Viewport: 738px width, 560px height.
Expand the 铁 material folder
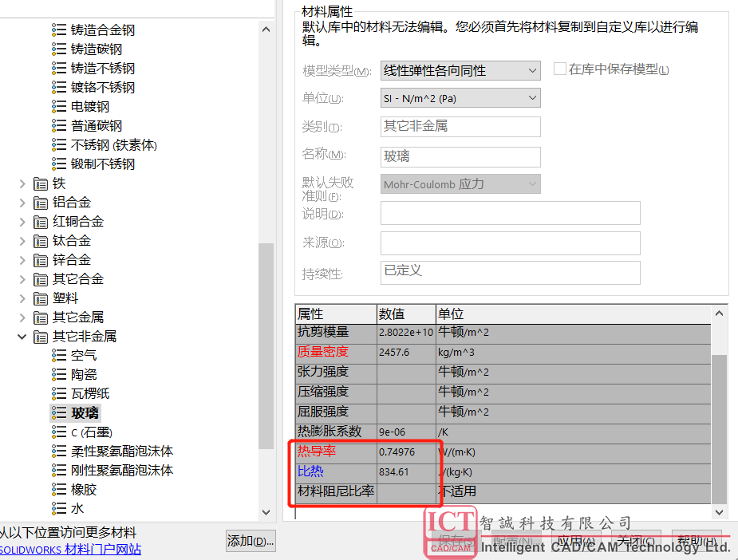pyautogui.click(x=22, y=183)
